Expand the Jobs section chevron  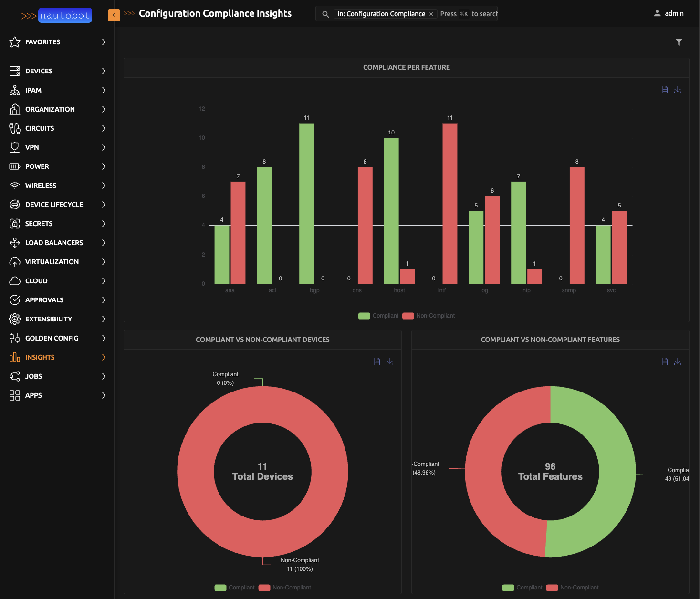(104, 376)
